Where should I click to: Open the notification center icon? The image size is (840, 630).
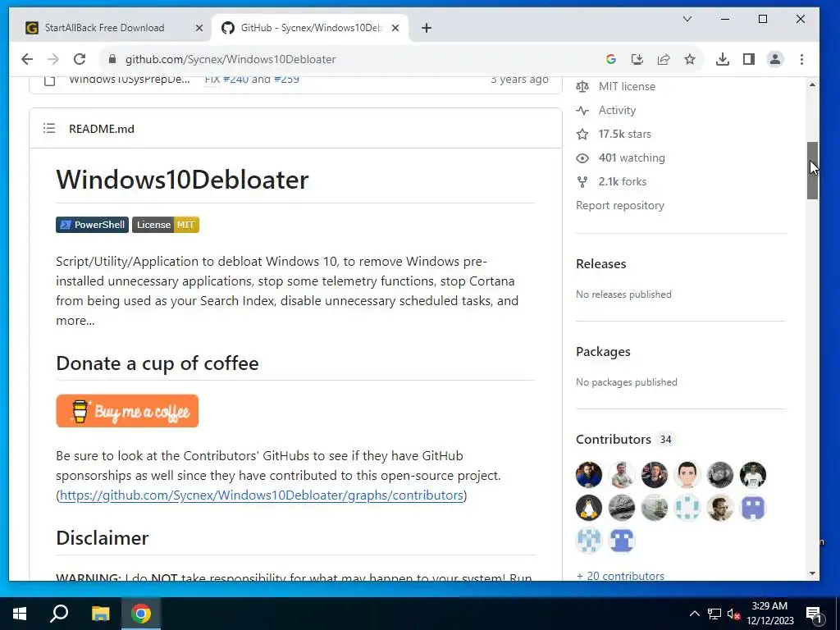click(x=814, y=614)
